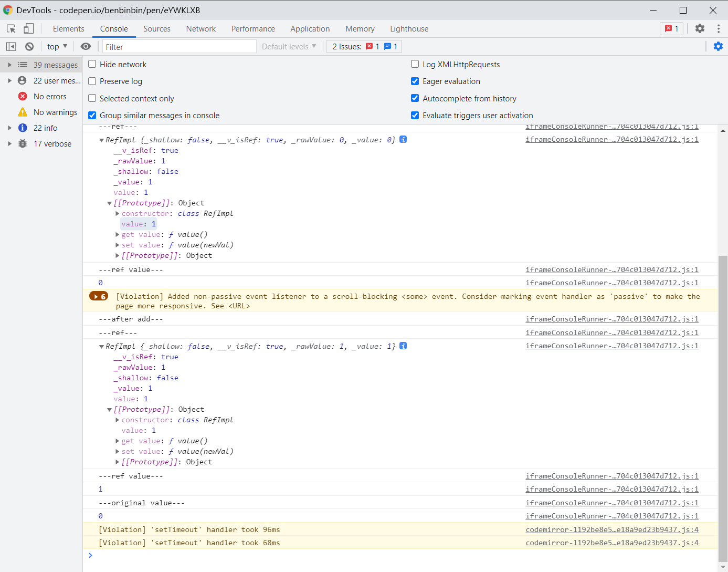Expand the 39 messages group arrow
728x572 pixels.
tap(9, 65)
